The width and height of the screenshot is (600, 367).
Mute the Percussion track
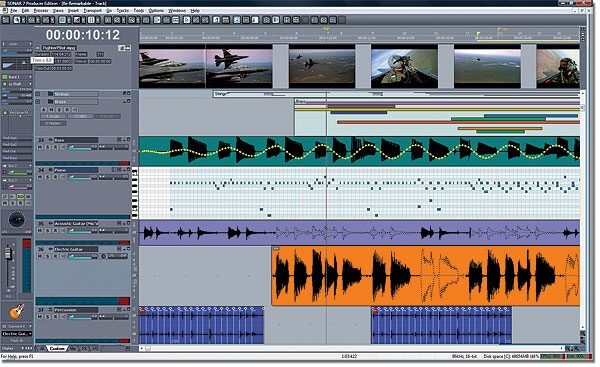40,317
